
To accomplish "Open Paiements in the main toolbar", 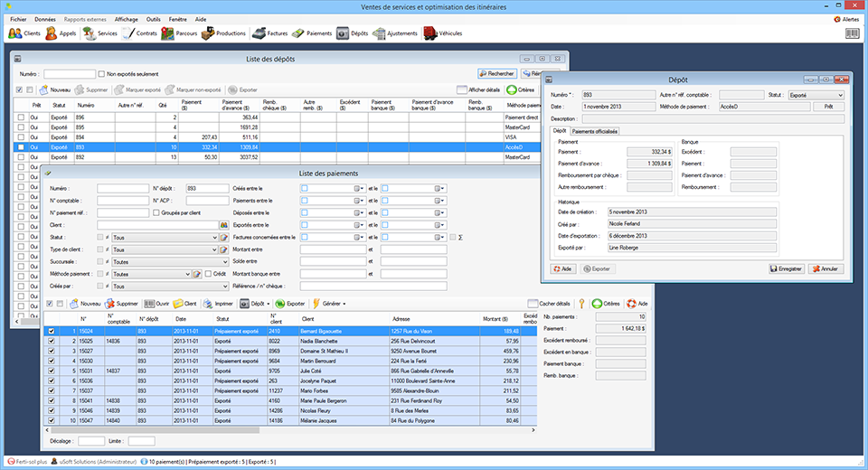I will (312, 33).
